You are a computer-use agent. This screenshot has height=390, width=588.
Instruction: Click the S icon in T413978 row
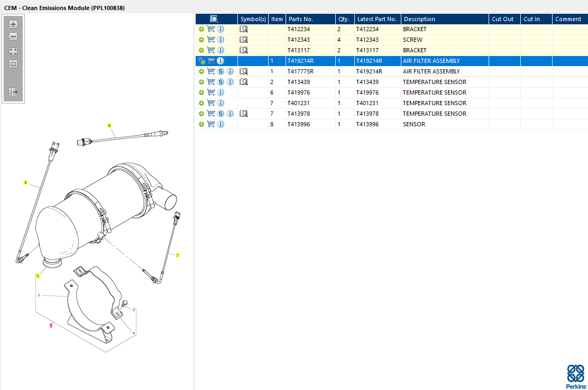click(x=221, y=114)
